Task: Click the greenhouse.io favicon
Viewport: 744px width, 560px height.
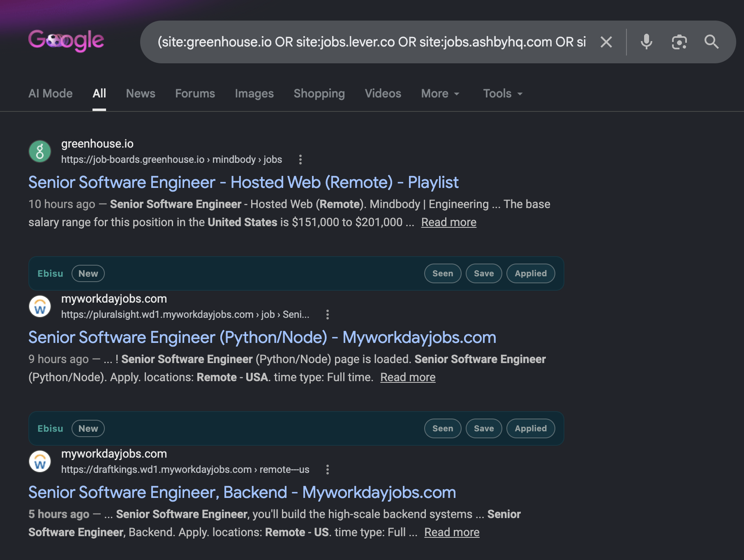Action: [40, 151]
